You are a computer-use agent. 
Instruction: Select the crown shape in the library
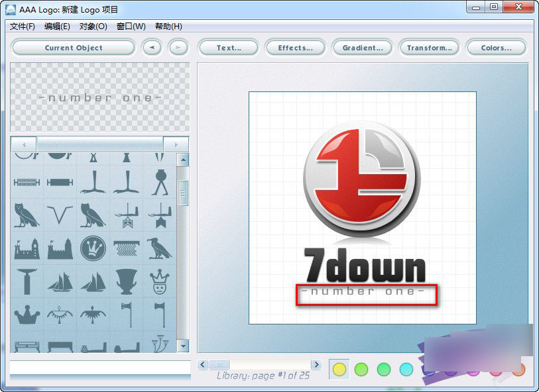[x=26, y=314]
